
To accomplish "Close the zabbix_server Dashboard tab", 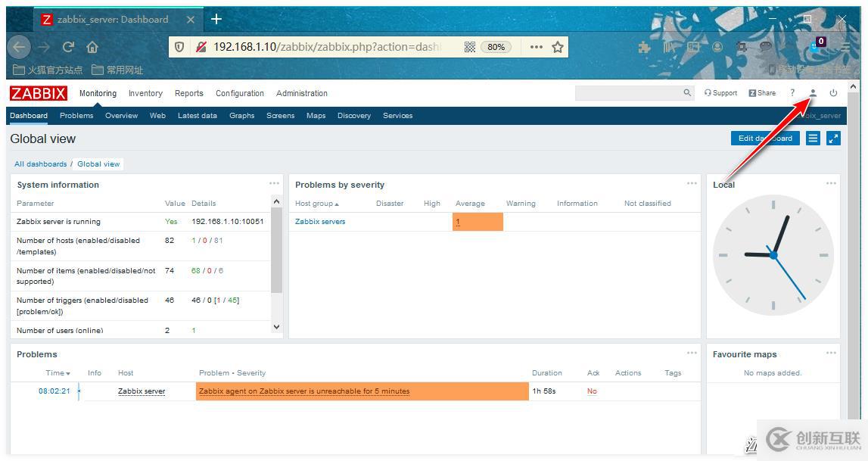I will click(x=191, y=20).
